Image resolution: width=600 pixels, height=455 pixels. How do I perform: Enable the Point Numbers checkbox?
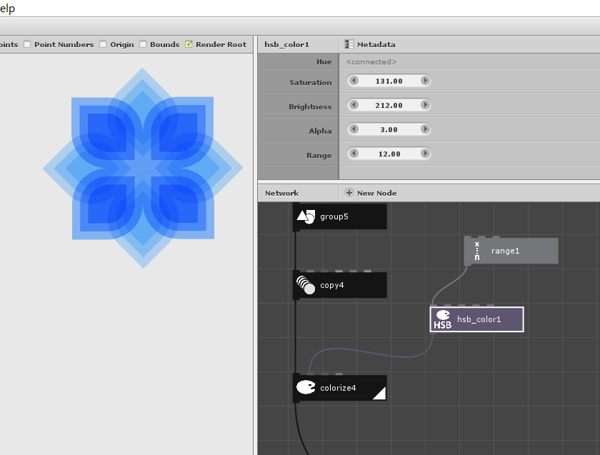pyautogui.click(x=27, y=44)
